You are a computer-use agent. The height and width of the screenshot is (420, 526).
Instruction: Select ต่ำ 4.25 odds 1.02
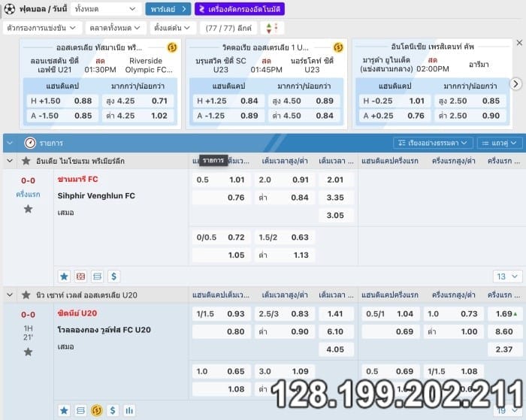[138, 116]
